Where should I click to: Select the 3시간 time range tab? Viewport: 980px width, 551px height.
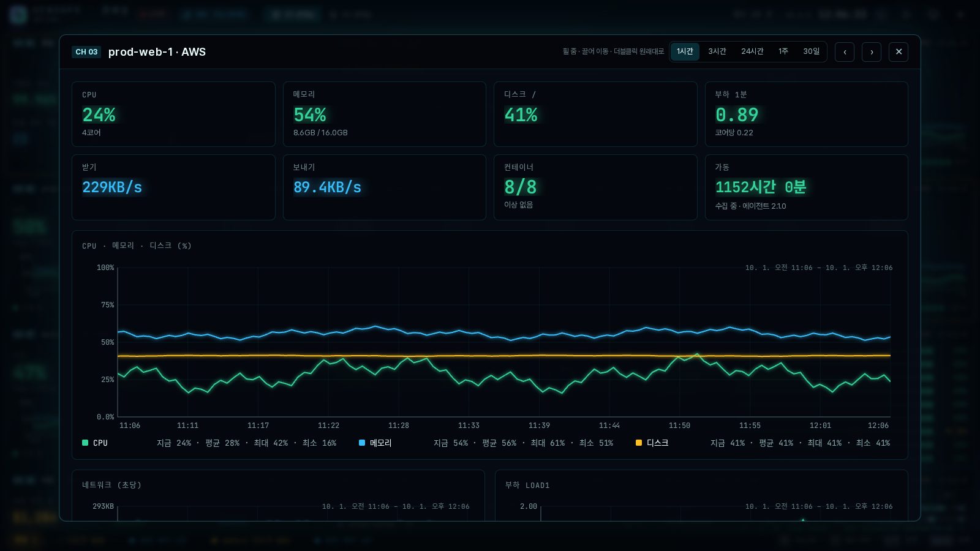coord(717,51)
